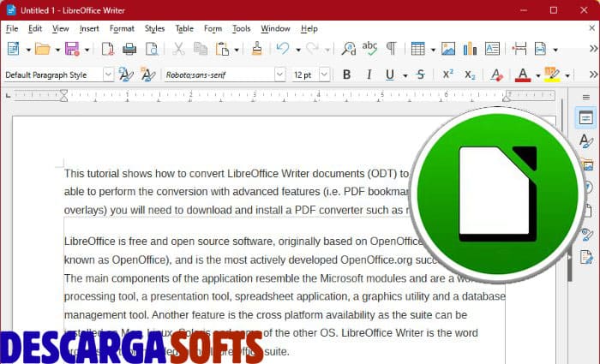Screen dimensions: 600x364
Task: Toggle Superscript formatting
Action: (x=447, y=74)
